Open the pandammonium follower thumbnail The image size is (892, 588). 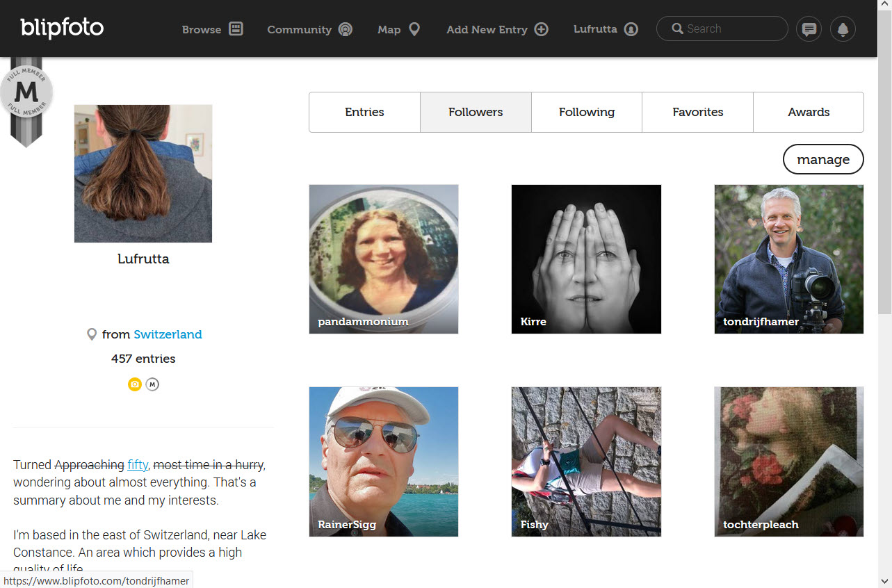(384, 259)
